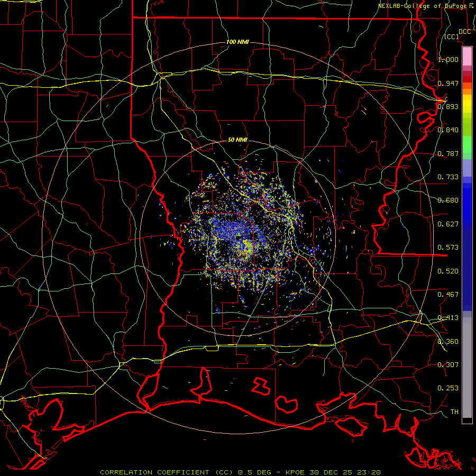476x476 pixels.
Task: Pick the pink segment of the color bar
Action: point(467,57)
